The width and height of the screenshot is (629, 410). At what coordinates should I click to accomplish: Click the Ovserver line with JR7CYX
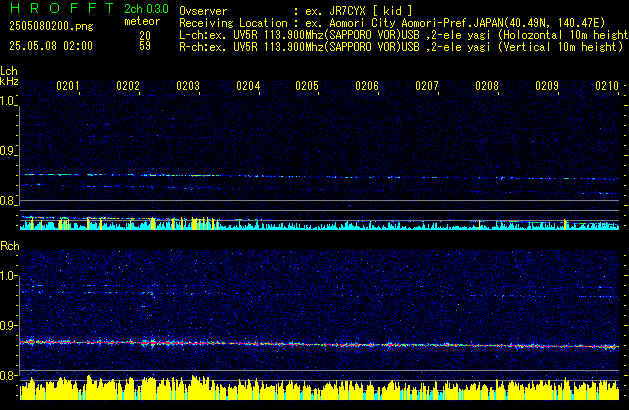pyautogui.click(x=296, y=11)
